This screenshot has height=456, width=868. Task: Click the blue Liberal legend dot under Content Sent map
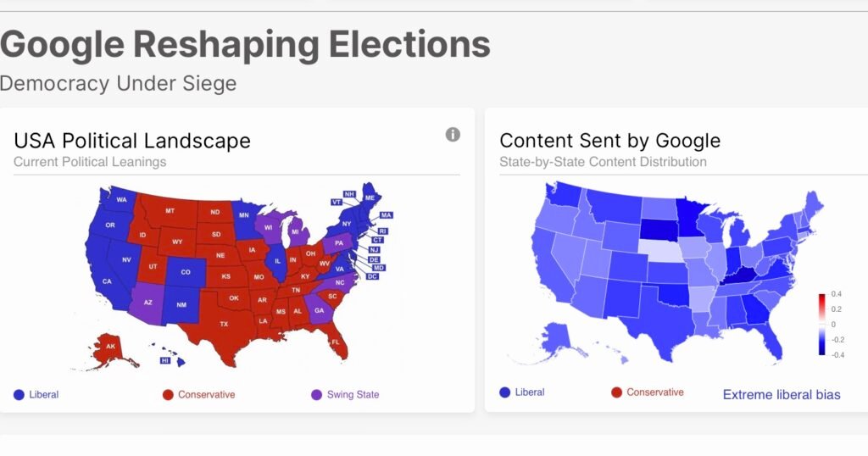(505, 392)
